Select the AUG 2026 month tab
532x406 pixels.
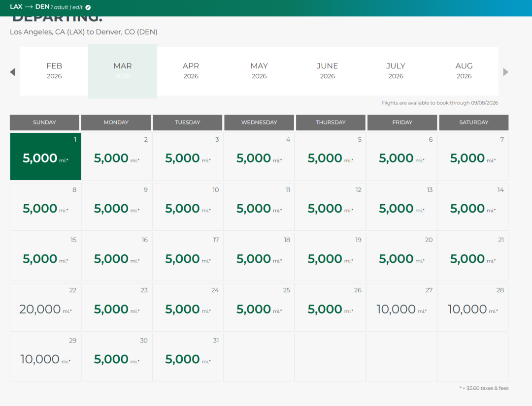click(464, 71)
